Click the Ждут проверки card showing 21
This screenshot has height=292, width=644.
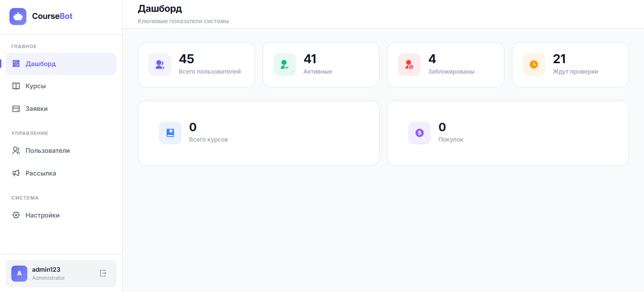pyautogui.click(x=570, y=65)
